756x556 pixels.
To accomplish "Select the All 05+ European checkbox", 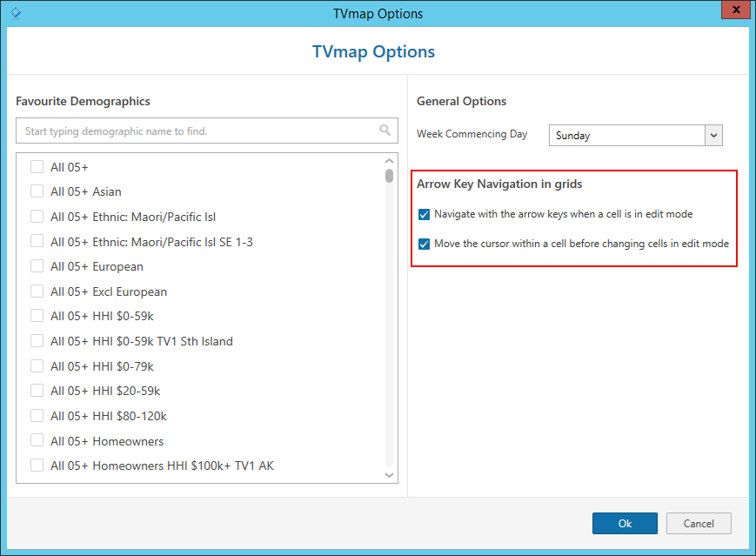I will tap(37, 266).
